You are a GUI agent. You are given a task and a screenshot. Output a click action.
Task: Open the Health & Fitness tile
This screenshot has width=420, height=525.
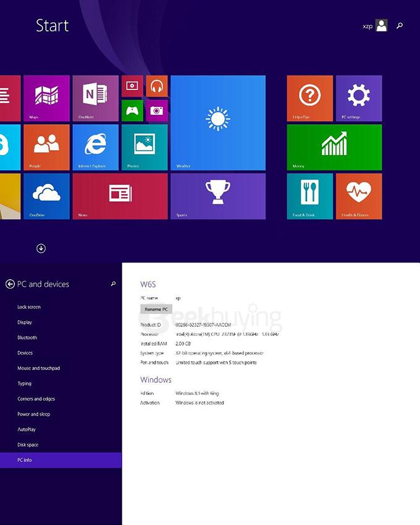[x=359, y=196]
